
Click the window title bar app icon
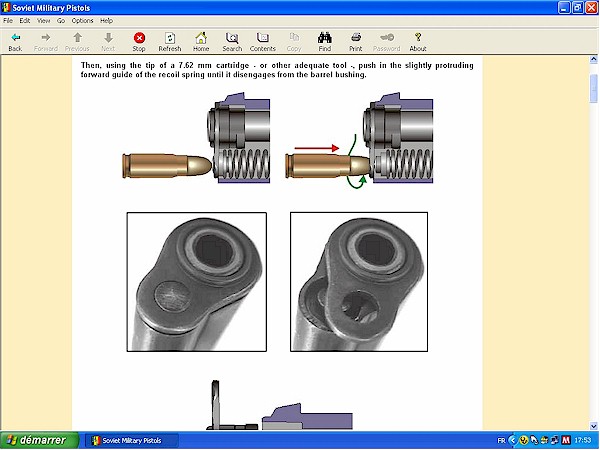tap(6, 8)
